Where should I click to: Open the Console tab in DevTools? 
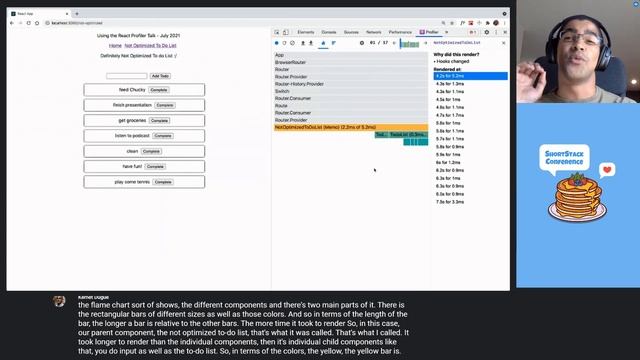[x=329, y=32]
